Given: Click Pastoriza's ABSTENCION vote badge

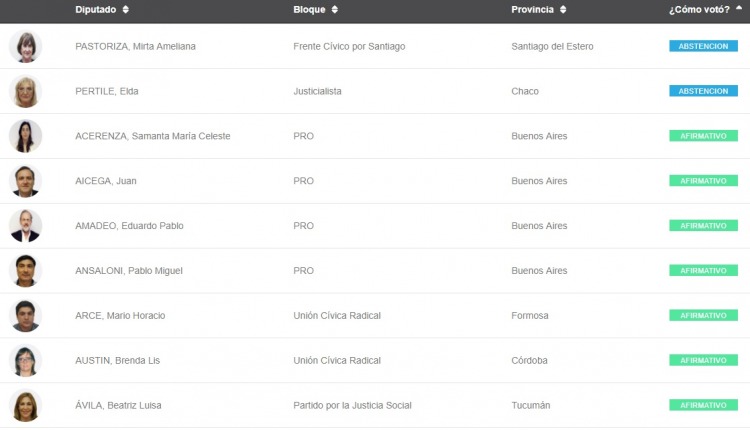Looking at the screenshot, I should [703, 46].
